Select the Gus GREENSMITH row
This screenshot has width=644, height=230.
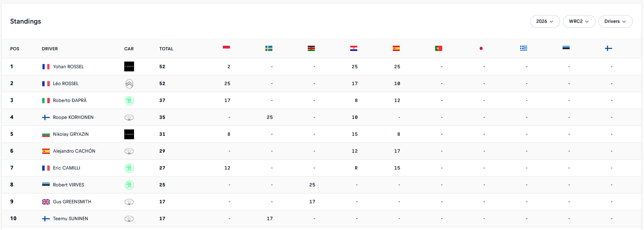[x=72, y=202]
